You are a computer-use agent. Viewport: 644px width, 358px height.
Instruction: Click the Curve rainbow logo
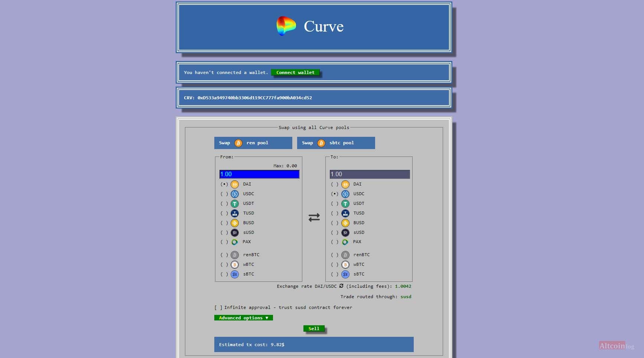pyautogui.click(x=286, y=26)
